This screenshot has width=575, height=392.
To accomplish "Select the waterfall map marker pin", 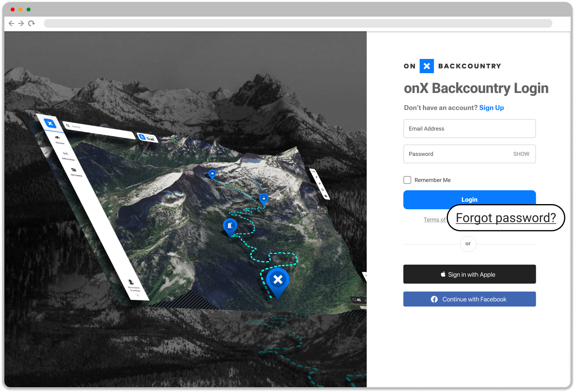I will coord(230,225).
